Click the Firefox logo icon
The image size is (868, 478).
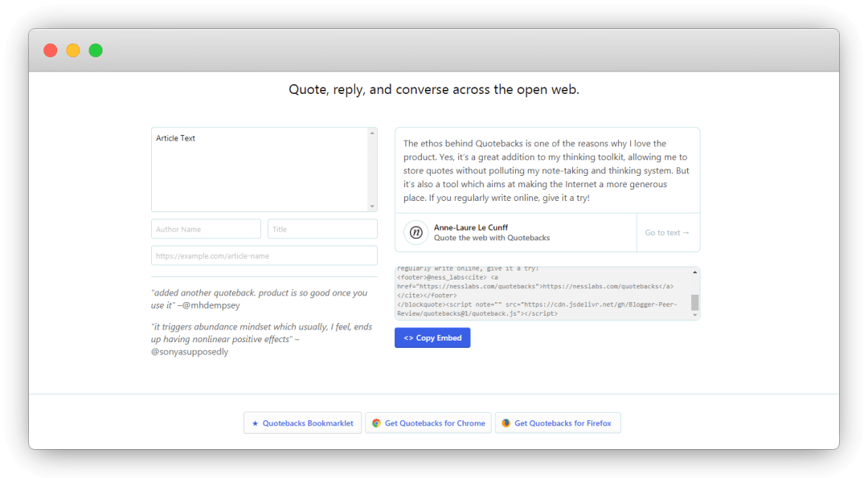tap(506, 423)
